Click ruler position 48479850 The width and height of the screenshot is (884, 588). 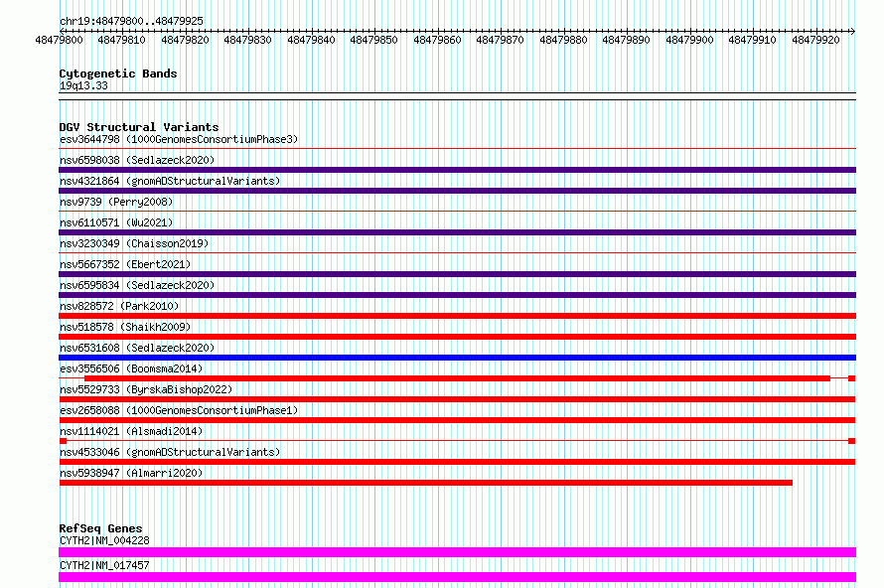click(x=373, y=40)
